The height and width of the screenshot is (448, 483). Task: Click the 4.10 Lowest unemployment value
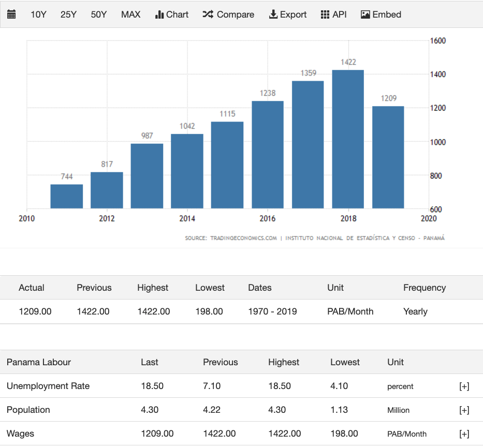point(339,386)
